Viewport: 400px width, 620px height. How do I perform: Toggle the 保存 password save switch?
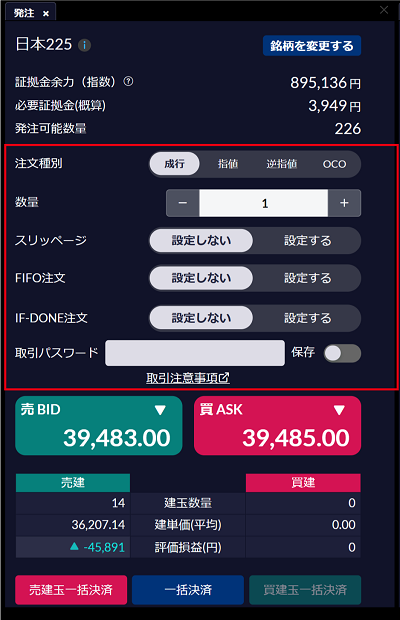pyautogui.click(x=342, y=353)
